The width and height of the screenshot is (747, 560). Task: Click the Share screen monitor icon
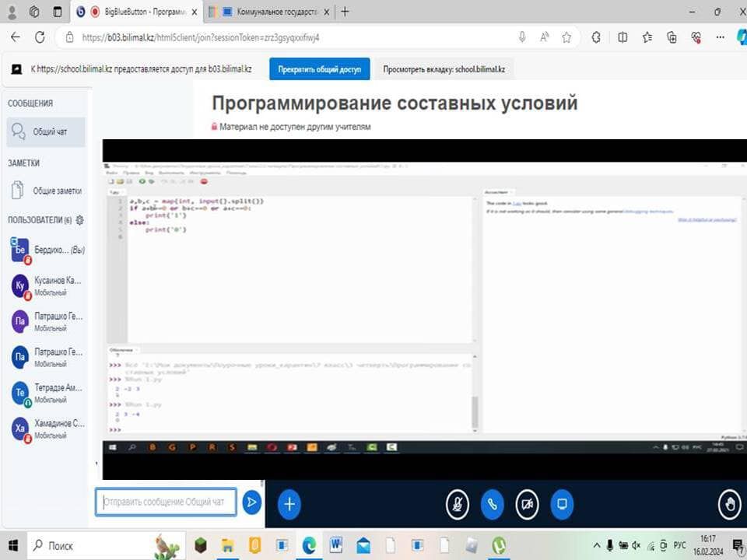point(562,505)
